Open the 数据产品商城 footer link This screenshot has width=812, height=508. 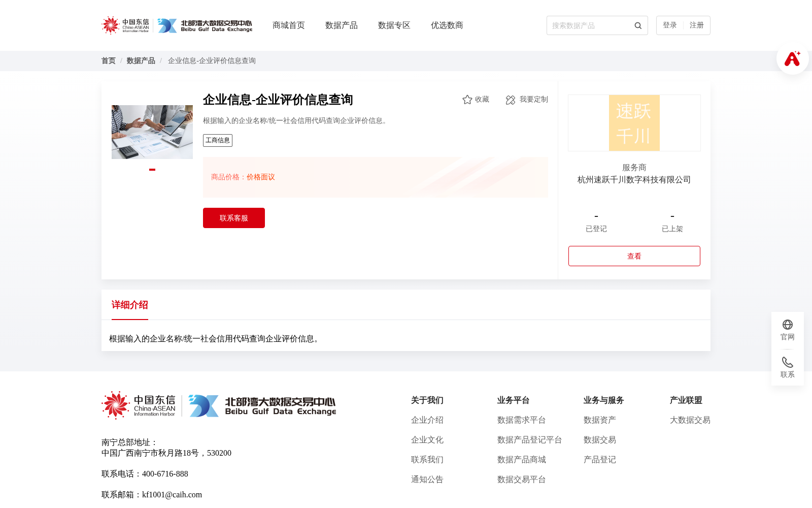point(522,460)
